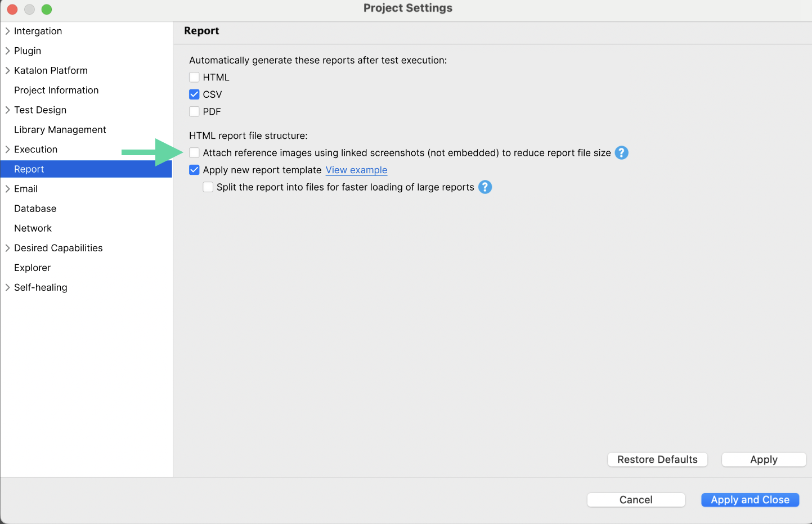Image resolution: width=812 pixels, height=524 pixels.
Task: Expand the Test Design node
Action: point(7,110)
